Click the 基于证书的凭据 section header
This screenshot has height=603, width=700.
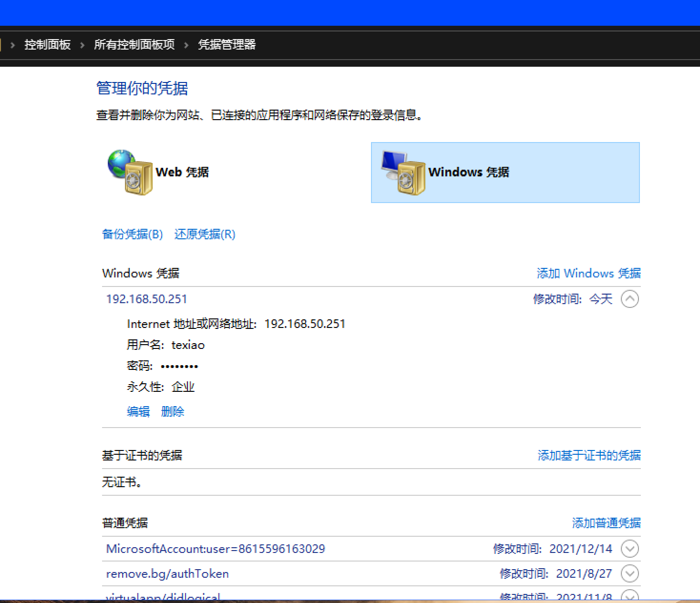pos(142,455)
